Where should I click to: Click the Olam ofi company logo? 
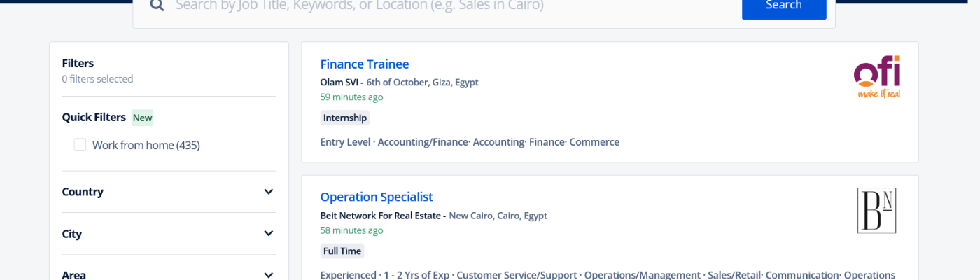876,77
